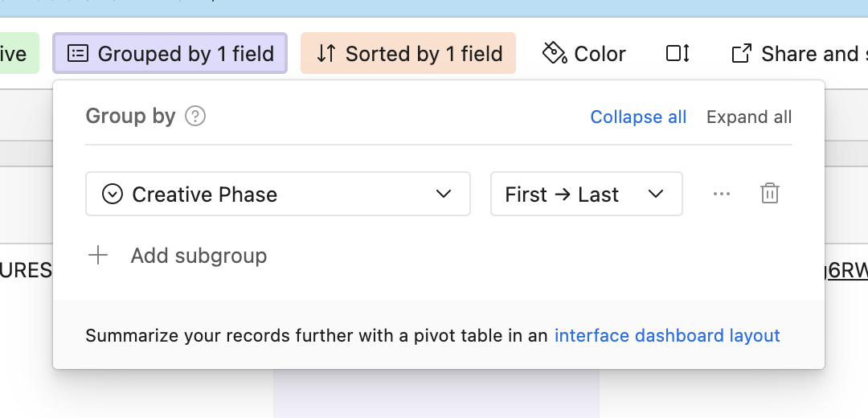Open Color options via paint bucket icon

pos(555,54)
